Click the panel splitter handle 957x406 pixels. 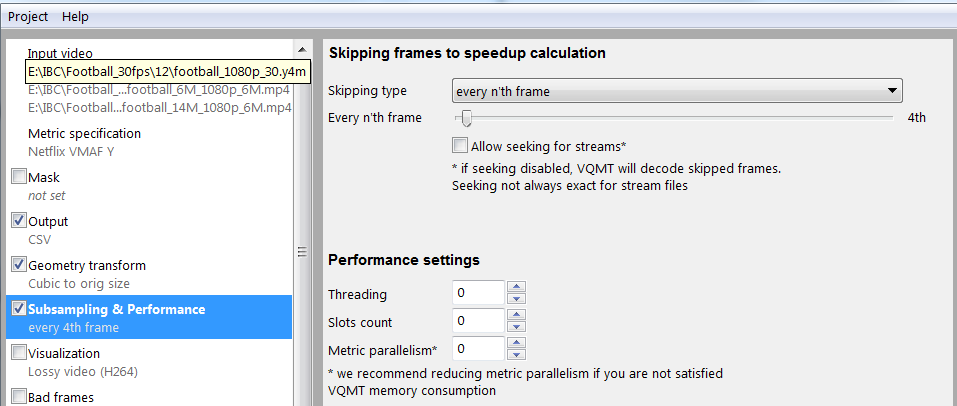click(x=302, y=252)
